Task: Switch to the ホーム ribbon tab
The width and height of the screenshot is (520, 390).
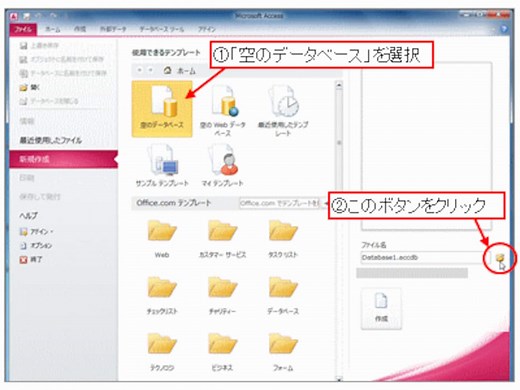Action: pyautogui.click(x=53, y=29)
